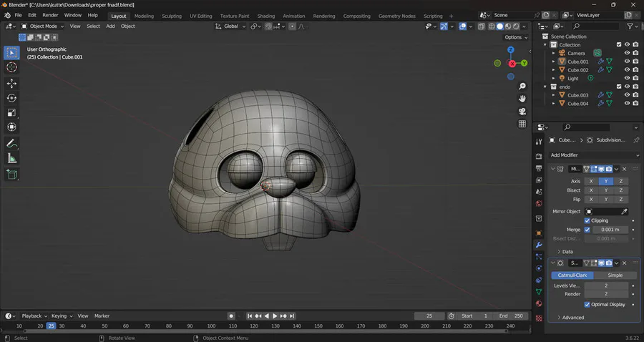Activate the Rotate tool
The width and height of the screenshot is (644, 342).
click(x=11, y=98)
